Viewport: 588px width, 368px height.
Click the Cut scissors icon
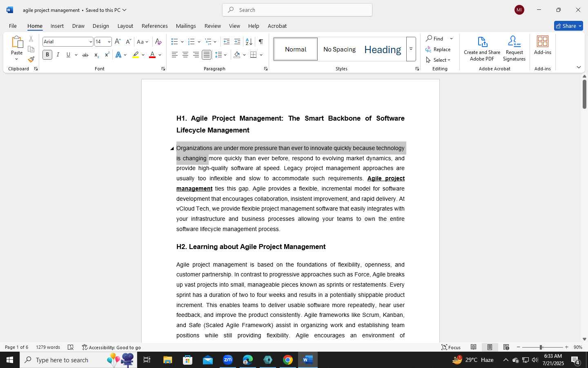(x=31, y=39)
